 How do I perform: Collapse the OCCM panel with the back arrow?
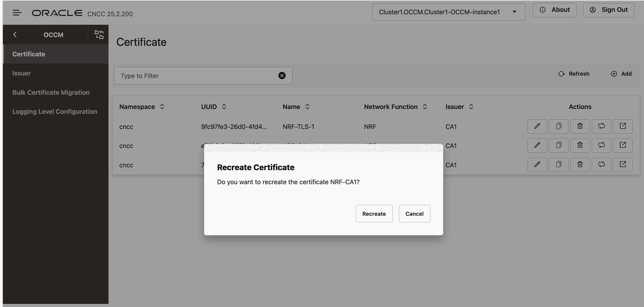(x=15, y=34)
